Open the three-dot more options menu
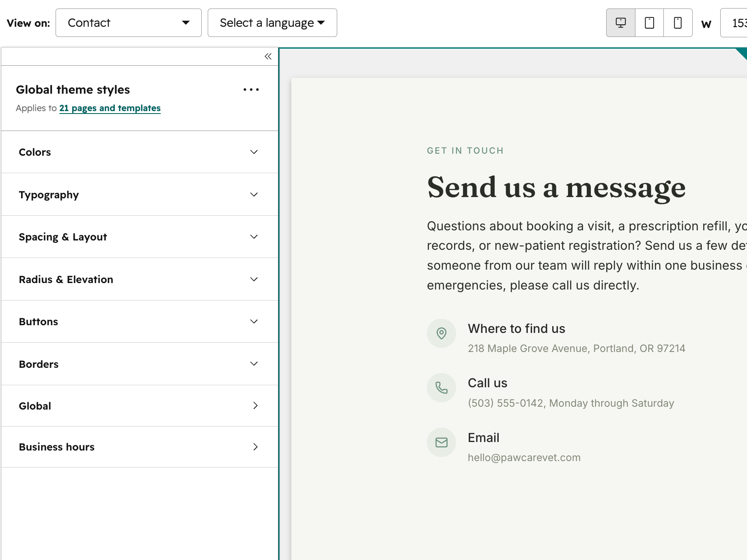The height and width of the screenshot is (560, 747). click(x=251, y=90)
